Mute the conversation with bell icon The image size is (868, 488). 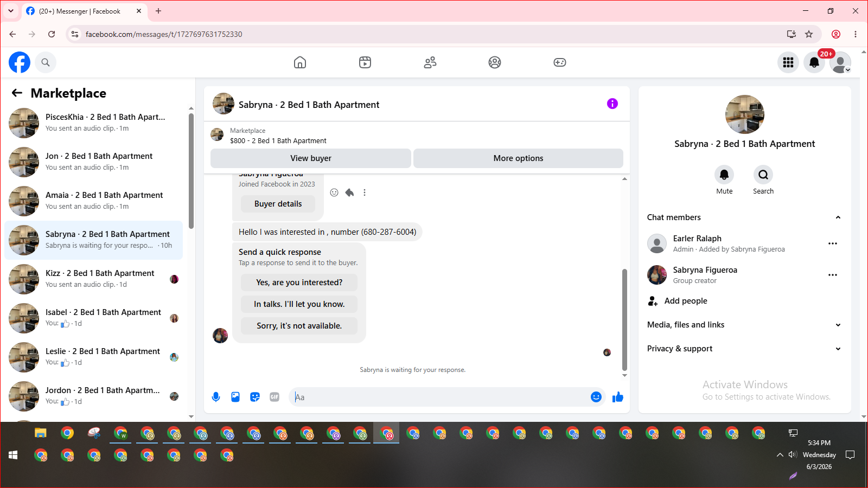pos(724,175)
